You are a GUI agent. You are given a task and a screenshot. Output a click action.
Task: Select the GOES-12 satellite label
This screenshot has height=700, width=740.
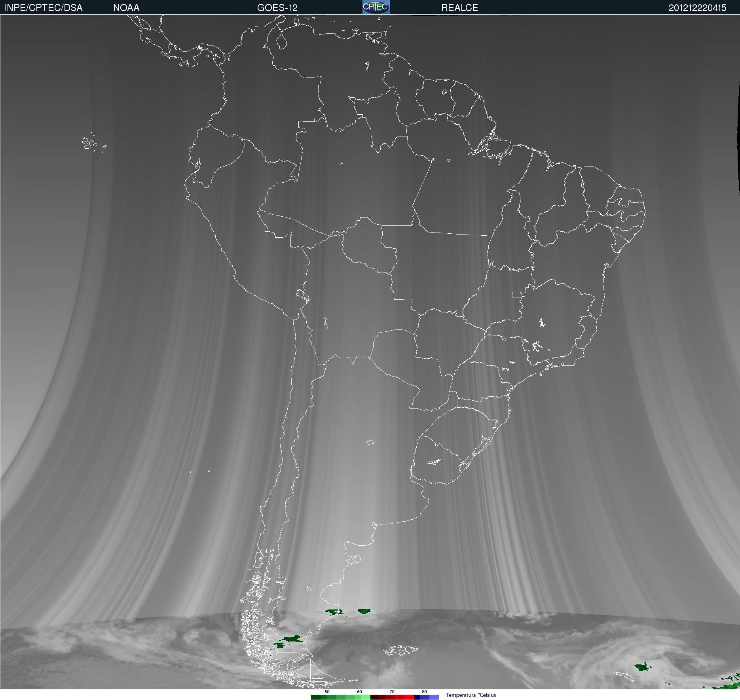(x=277, y=8)
